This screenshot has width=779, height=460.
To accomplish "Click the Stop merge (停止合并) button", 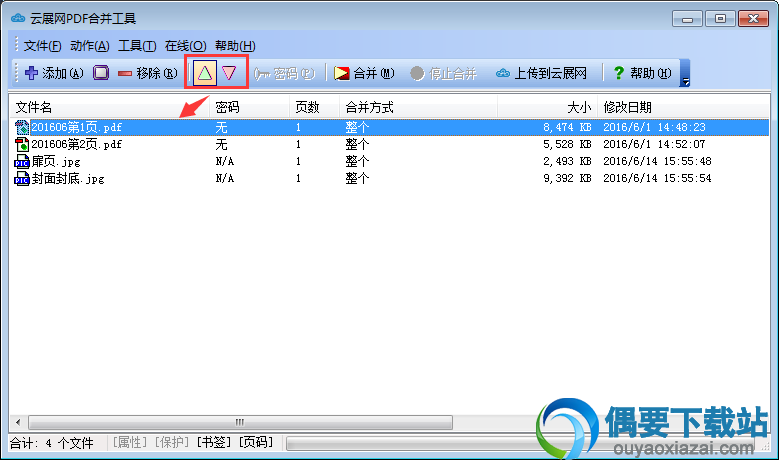I will [x=443, y=74].
